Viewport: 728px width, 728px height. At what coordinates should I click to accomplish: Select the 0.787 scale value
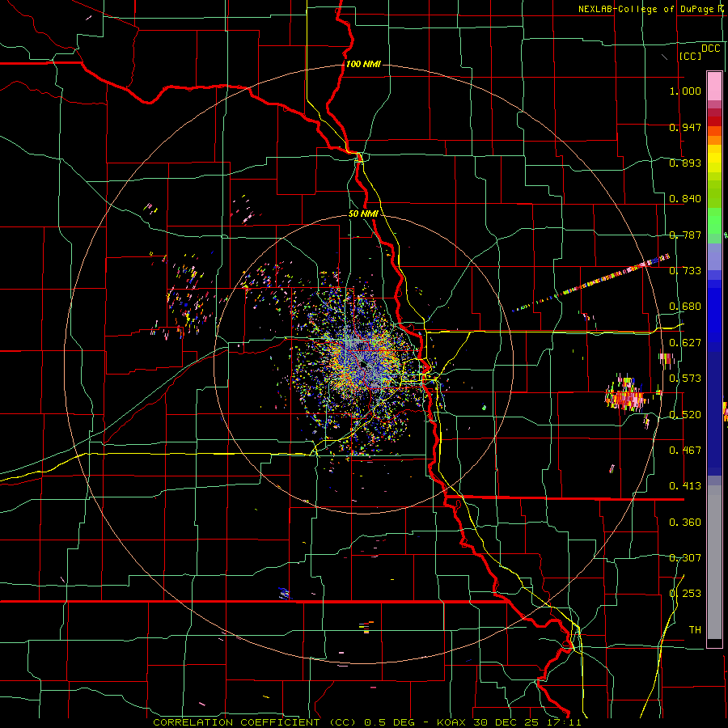tap(685, 235)
